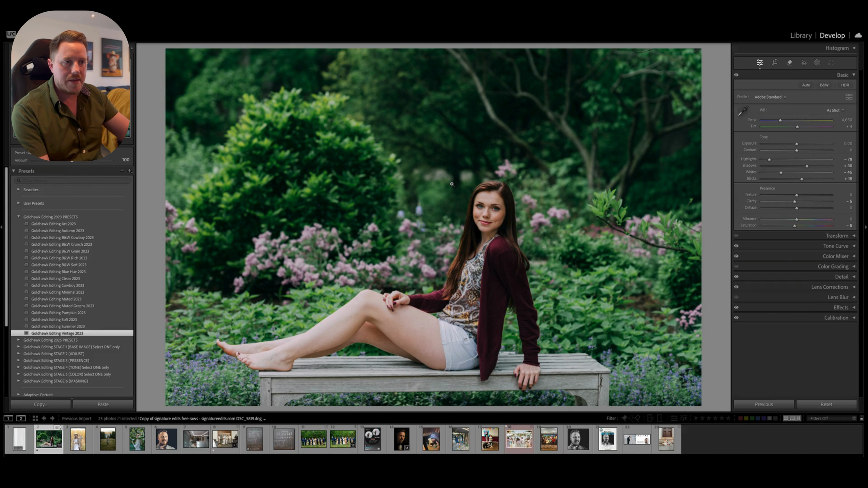868x488 pixels.
Task: Click the Reset button
Action: (x=826, y=404)
